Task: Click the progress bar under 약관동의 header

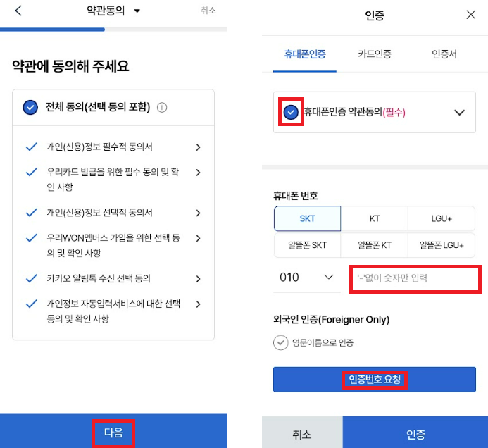Action: [113, 30]
